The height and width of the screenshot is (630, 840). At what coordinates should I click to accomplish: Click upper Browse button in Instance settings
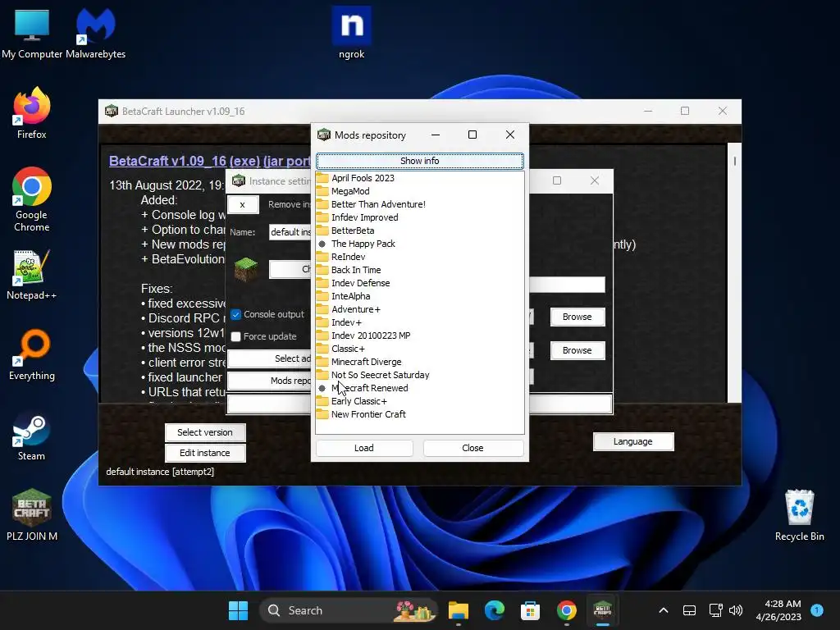pyautogui.click(x=577, y=317)
